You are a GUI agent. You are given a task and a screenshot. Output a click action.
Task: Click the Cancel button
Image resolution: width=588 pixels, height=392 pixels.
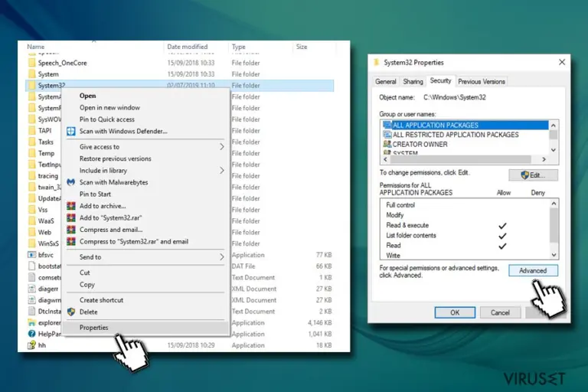click(500, 312)
